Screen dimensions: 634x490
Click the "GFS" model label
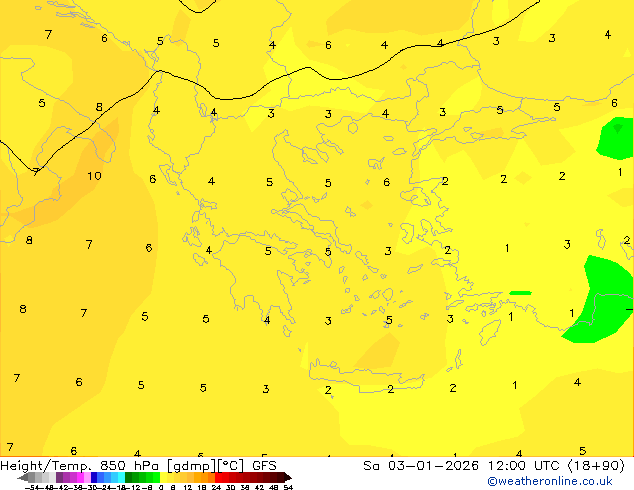[264, 466]
